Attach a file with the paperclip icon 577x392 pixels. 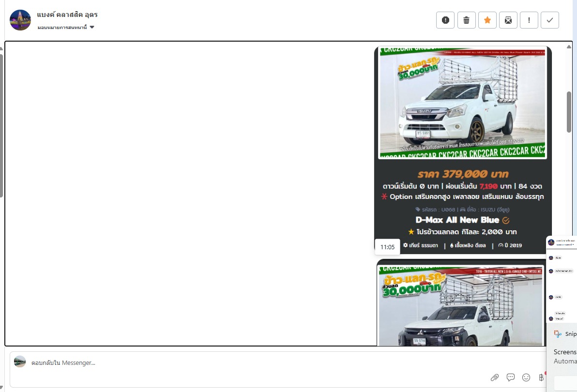click(x=495, y=377)
